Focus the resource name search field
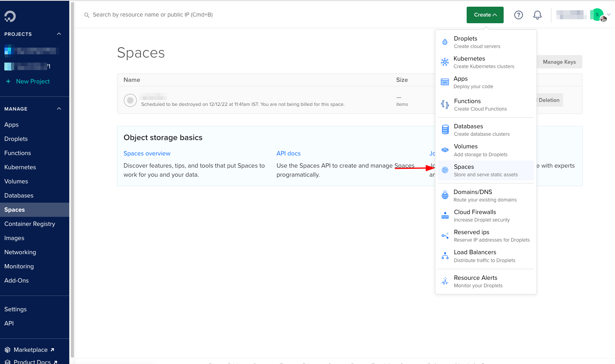Image resolution: width=615 pixels, height=364 pixels. [153, 15]
